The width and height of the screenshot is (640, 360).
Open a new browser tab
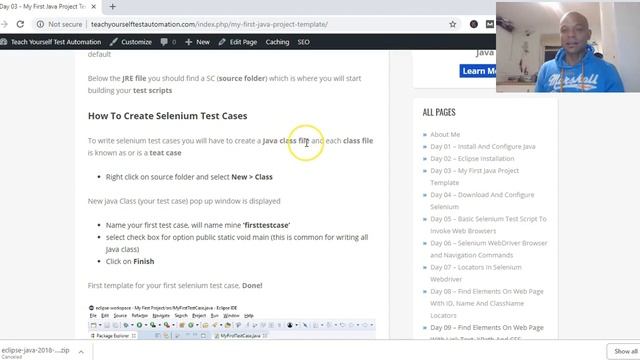[x=113, y=7]
